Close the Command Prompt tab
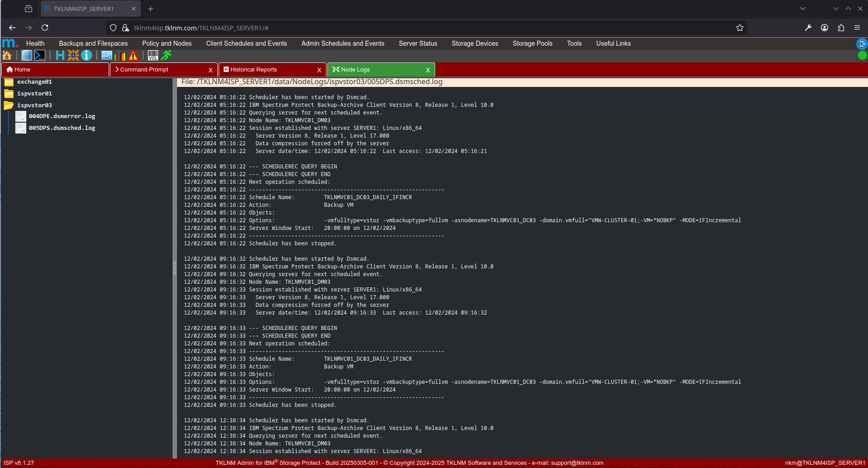The height and width of the screenshot is (468, 868). [211, 70]
